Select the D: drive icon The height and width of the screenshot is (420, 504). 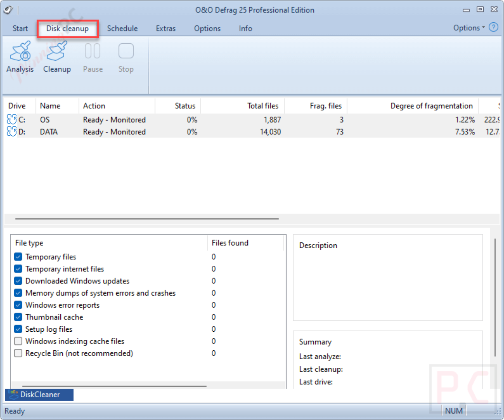(x=12, y=131)
